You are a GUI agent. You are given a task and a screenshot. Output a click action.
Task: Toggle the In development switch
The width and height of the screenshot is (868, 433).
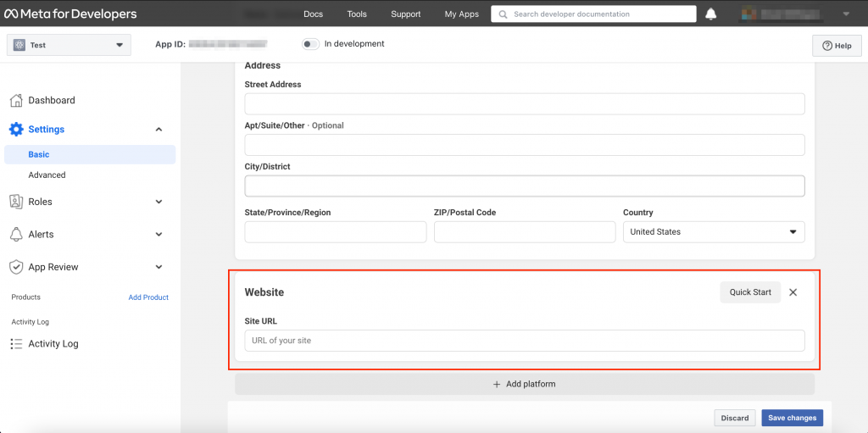(x=310, y=44)
